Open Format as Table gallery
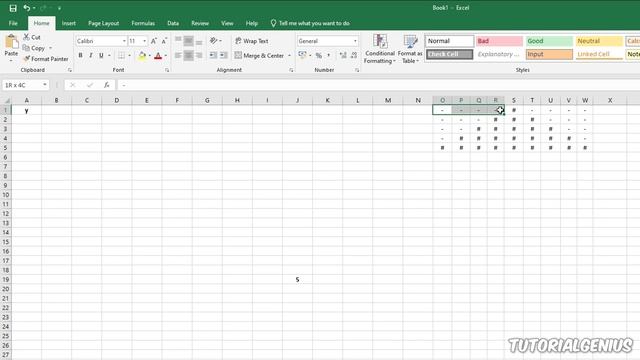 (x=410, y=49)
